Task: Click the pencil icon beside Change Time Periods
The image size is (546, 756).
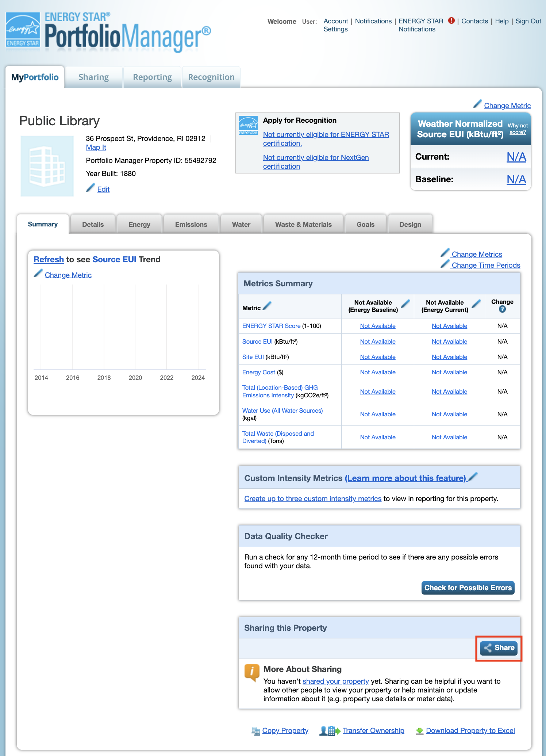Action: click(445, 264)
